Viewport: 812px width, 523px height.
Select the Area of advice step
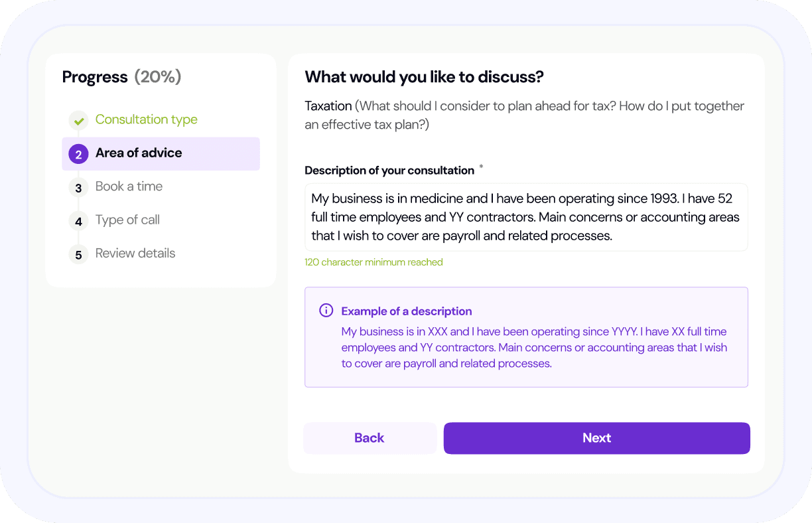click(138, 153)
